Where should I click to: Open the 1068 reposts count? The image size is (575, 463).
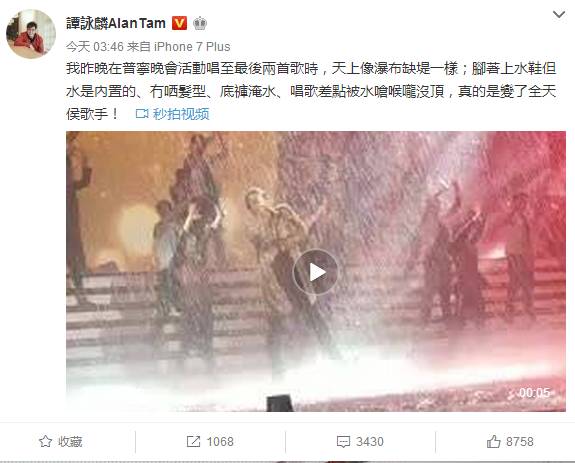(x=220, y=441)
